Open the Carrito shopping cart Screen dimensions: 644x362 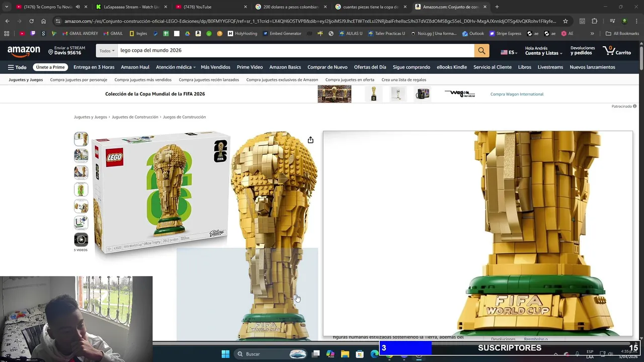[617, 51]
